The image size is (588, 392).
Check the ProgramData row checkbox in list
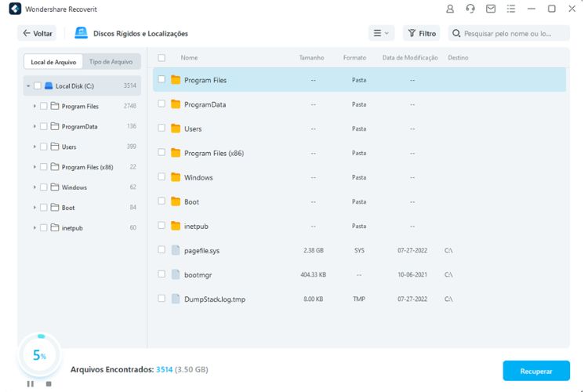[x=162, y=103]
